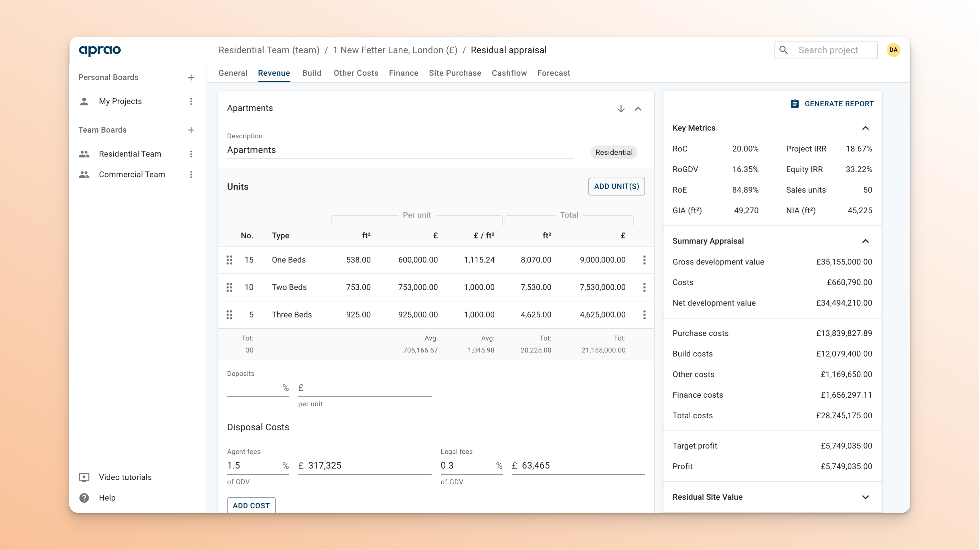Viewport: 980px width, 550px height.
Task: Add a new Team Board with plus icon
Action: click(x=191, y=130)
